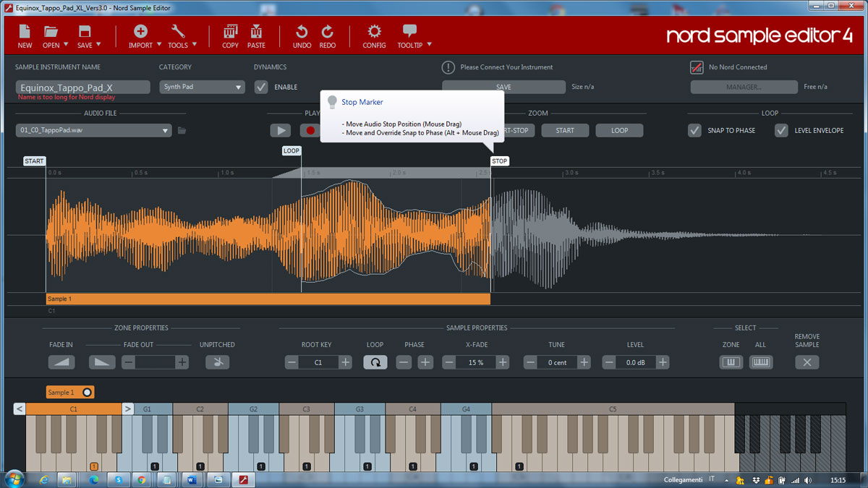Increase the Fade Out value
Image resolution: width=868 pixels, height=488 pixels.
[182, 362]
